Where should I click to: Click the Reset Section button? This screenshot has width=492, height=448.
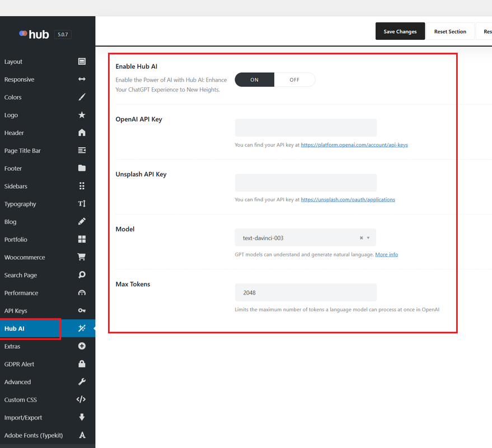pos(450,31)
